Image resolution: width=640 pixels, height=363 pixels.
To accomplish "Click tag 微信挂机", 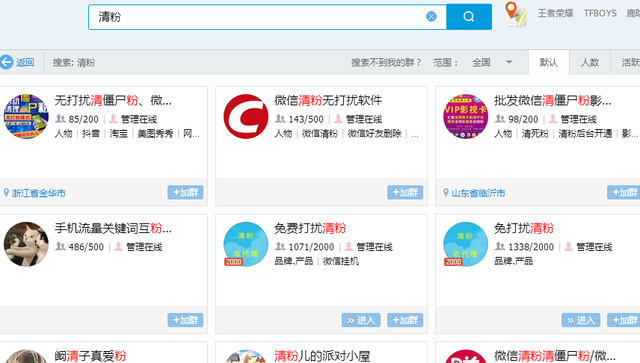I will 341,261.
